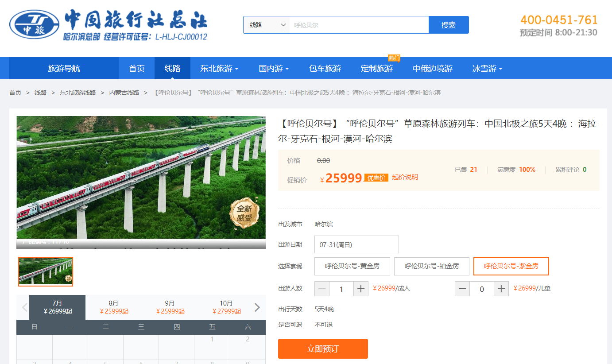The image size is (612, 364).
Task: Select the 10月 ¥27999起 month tab
Action: coord(226,307)
